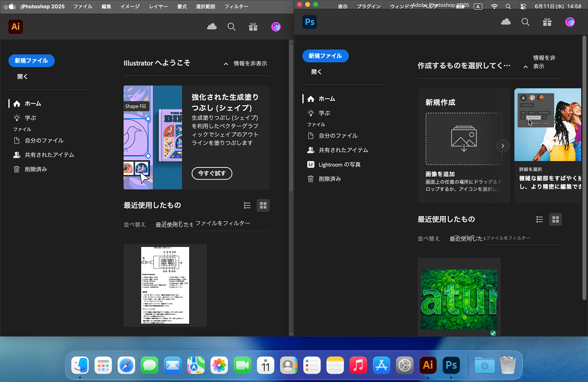Image resolution: width=588 pixels, height=382 pixels.
Task: Open Finder from the Dock
Action: [x=80, y=365]
